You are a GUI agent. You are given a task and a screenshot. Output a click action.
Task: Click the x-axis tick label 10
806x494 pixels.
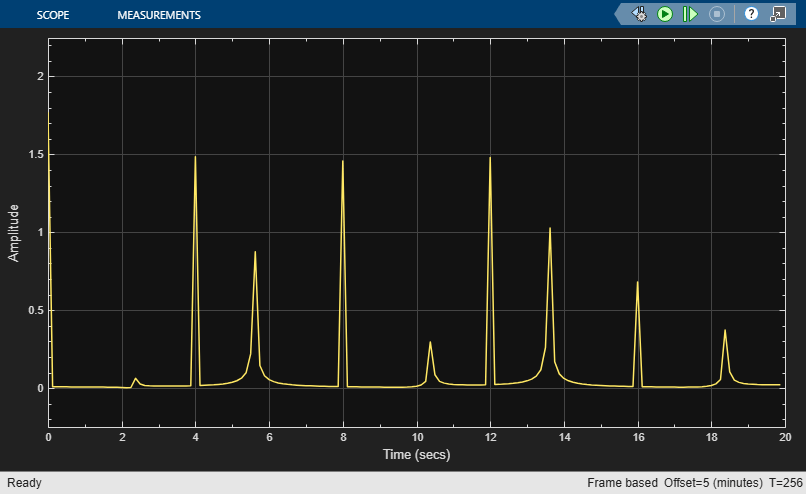point(416,437)
